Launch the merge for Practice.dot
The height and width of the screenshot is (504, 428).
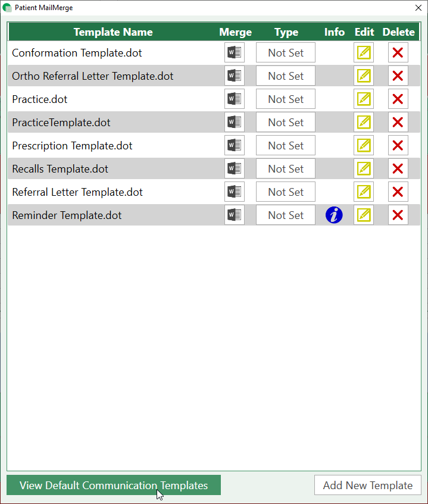coord(234,99)
